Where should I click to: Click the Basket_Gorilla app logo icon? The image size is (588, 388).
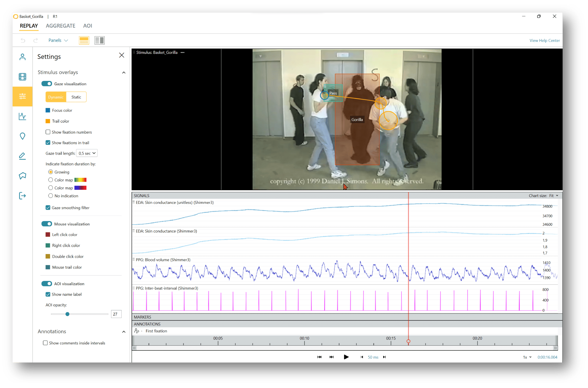point(16,17)
